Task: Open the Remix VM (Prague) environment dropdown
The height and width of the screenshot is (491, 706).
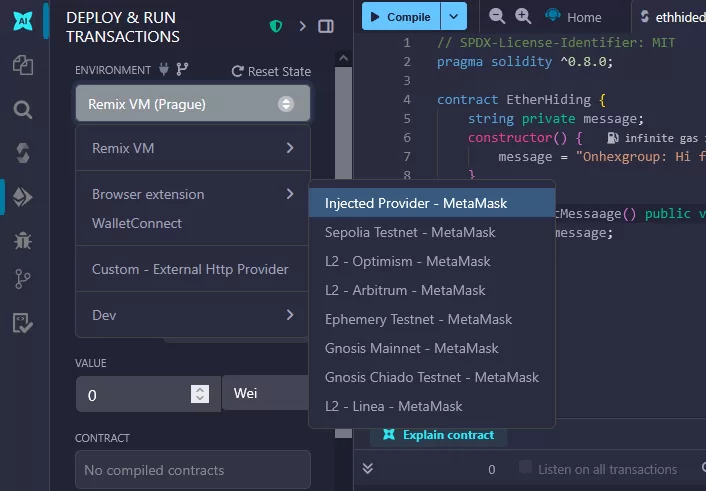Action: [192, 104]
